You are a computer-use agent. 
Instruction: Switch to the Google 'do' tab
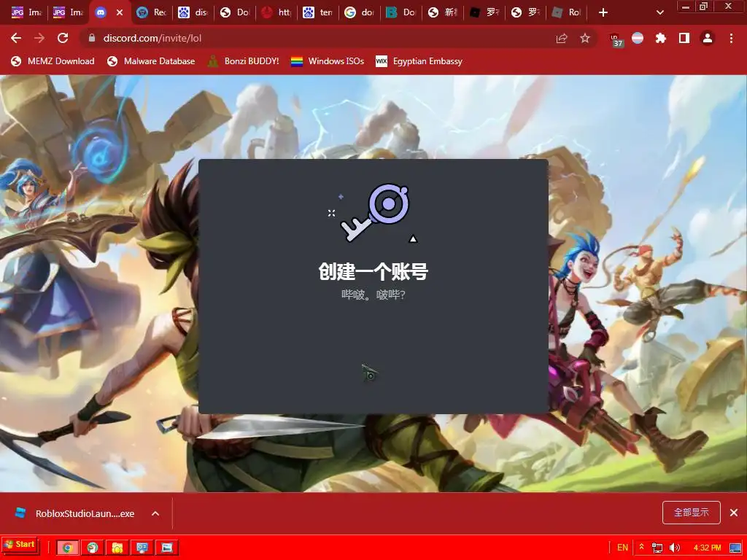[x=359, y=12]
